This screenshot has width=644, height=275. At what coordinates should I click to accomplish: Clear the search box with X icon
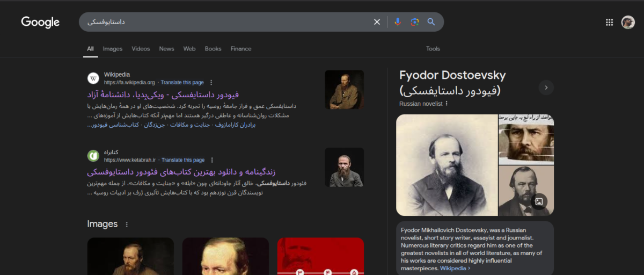377,22
